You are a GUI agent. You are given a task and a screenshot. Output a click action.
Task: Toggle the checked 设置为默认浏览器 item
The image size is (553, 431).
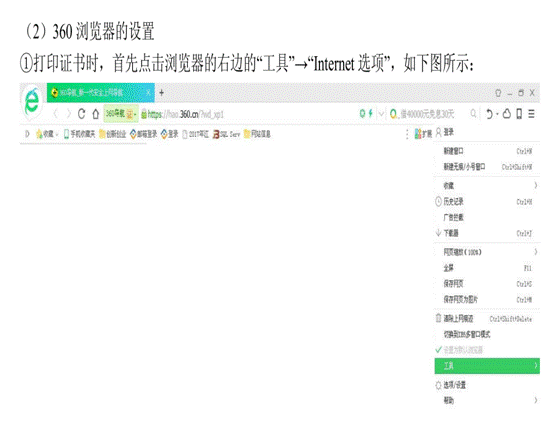pos(487,350)
